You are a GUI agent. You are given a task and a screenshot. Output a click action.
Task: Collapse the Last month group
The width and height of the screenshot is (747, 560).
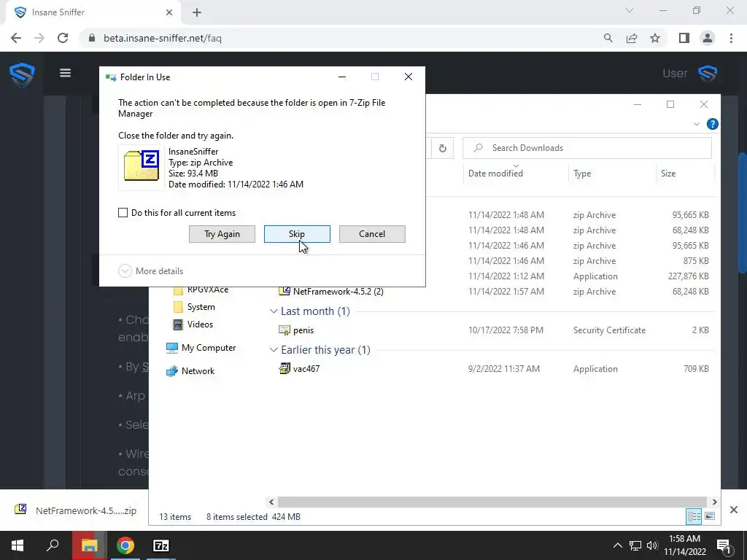[x=274, y=311]
